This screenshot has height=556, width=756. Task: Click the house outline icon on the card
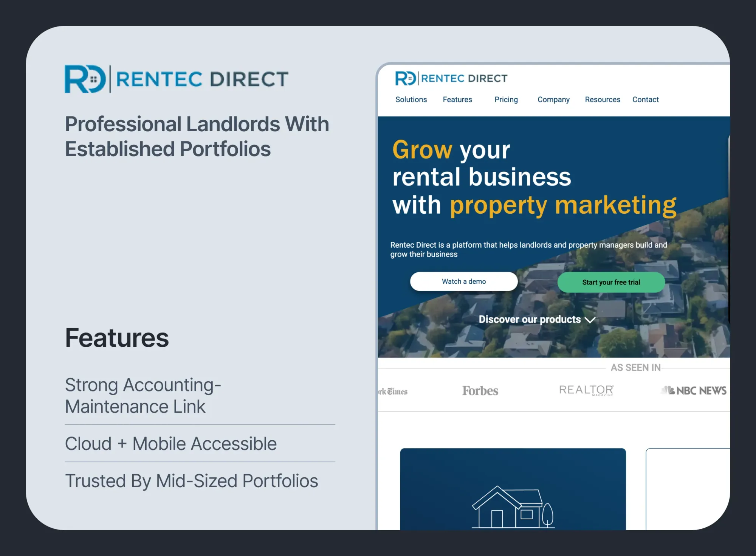(x=513, y=508)
